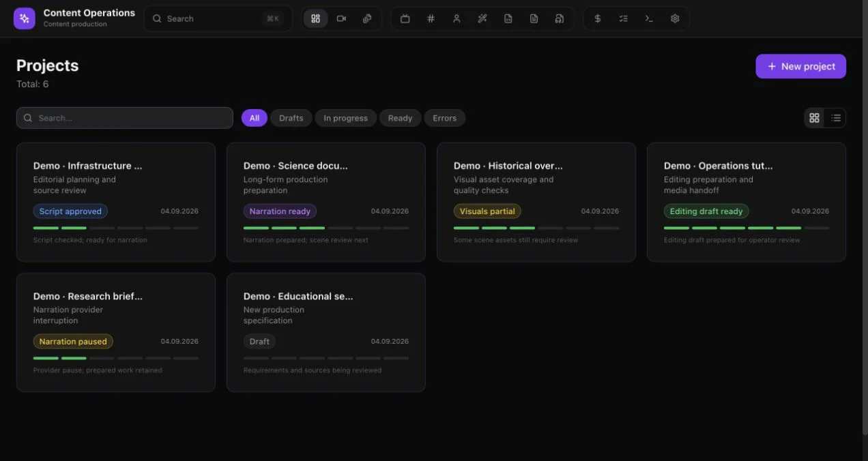868x461 pixels.
Task: Click 'Editorial planning and source review' description
Action: click(74, 185)
